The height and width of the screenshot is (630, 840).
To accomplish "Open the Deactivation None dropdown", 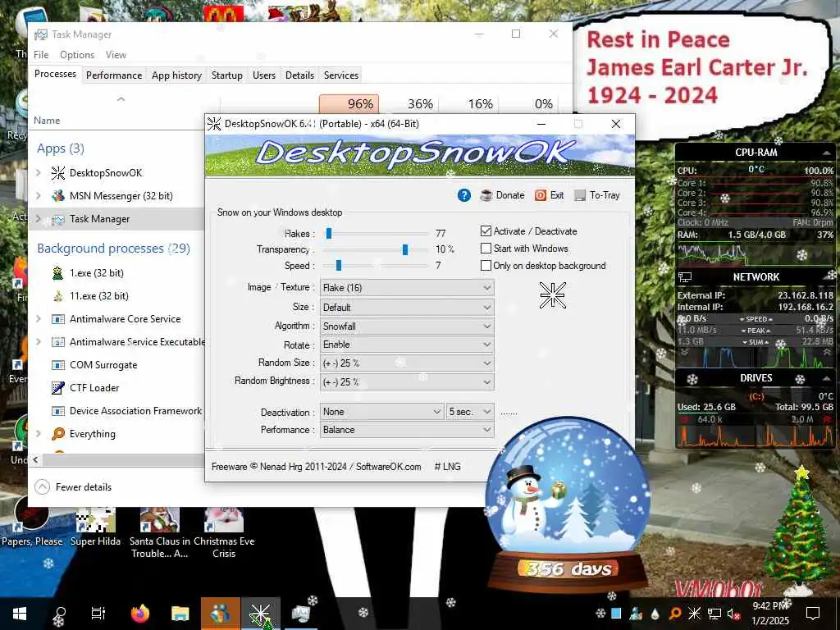I will pos(382,412).
